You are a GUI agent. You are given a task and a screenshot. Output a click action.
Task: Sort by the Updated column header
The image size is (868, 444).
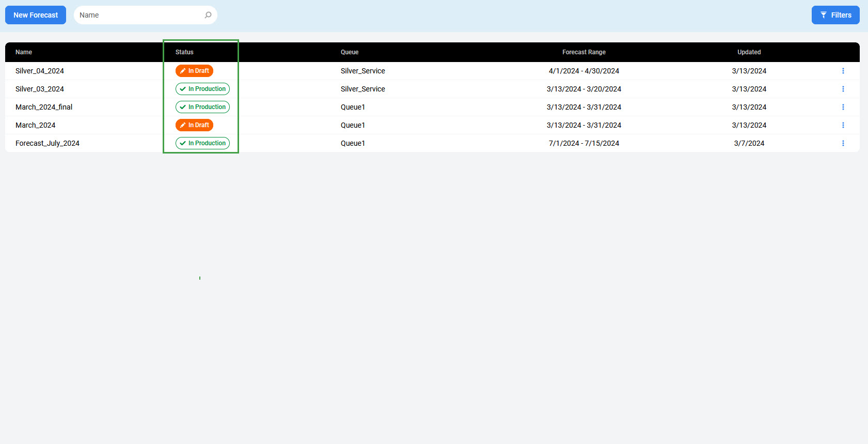tap(749, 52)
